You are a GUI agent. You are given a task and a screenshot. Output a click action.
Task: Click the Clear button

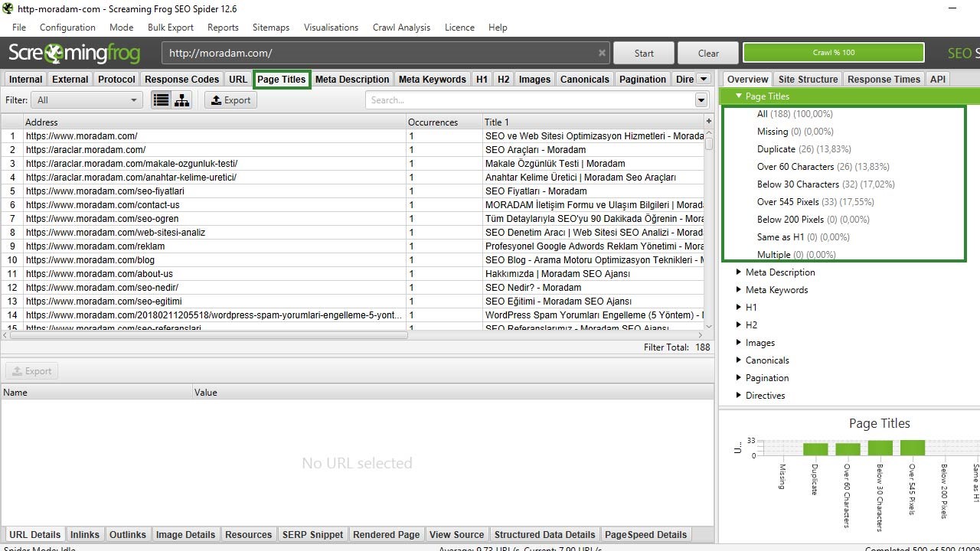708,53
